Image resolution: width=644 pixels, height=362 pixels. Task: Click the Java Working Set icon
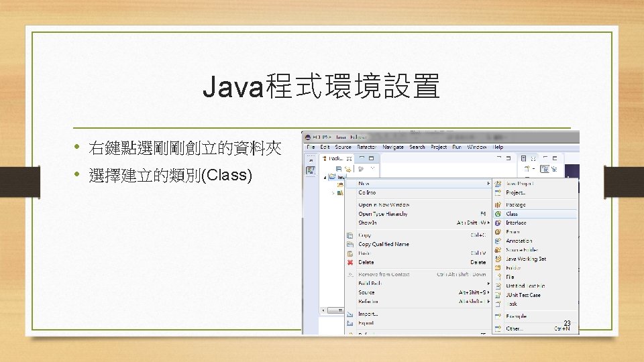pyautogui.click(x=498, y=259)
